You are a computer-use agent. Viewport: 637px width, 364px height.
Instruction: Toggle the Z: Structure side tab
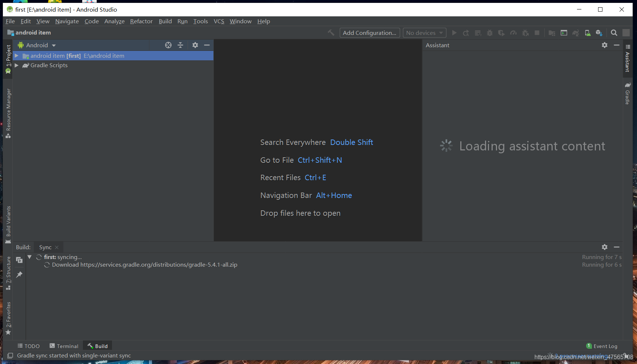coord(8,273)
